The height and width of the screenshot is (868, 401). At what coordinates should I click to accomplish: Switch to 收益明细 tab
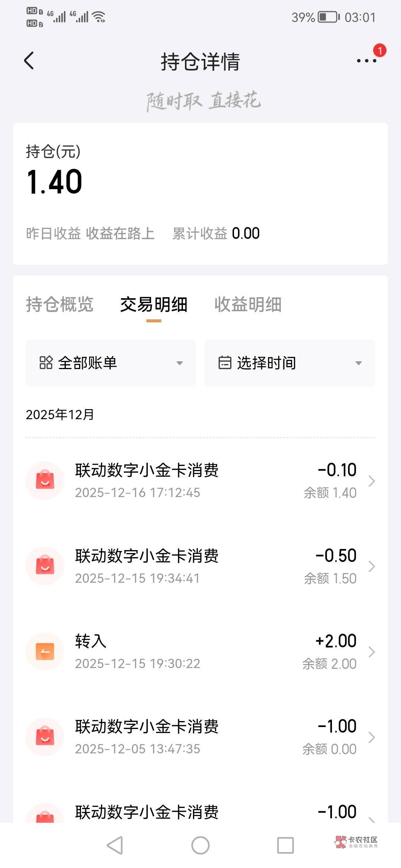[248, 305]
